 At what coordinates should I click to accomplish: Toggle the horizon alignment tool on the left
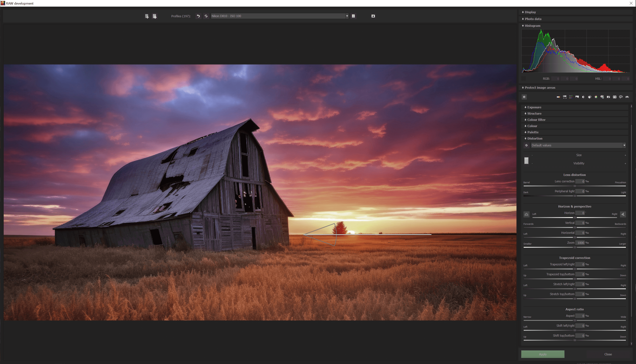[x=526, y=214]
